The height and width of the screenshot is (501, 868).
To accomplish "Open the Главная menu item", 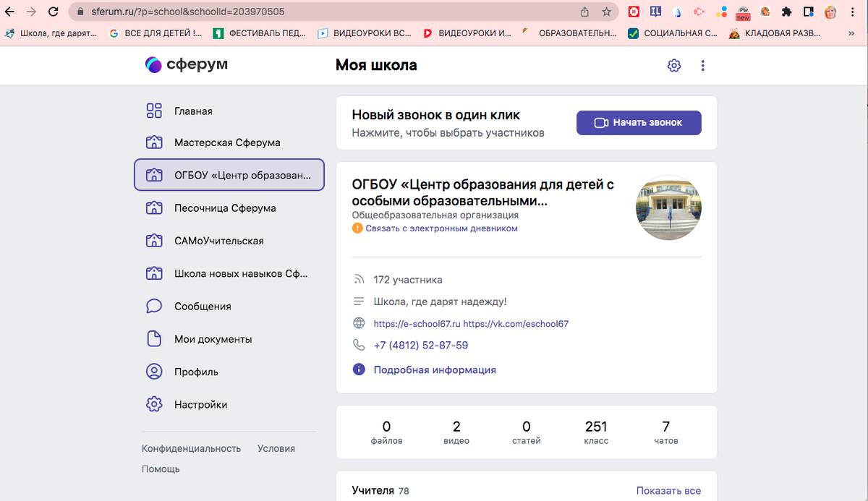I will coord(229,111).
